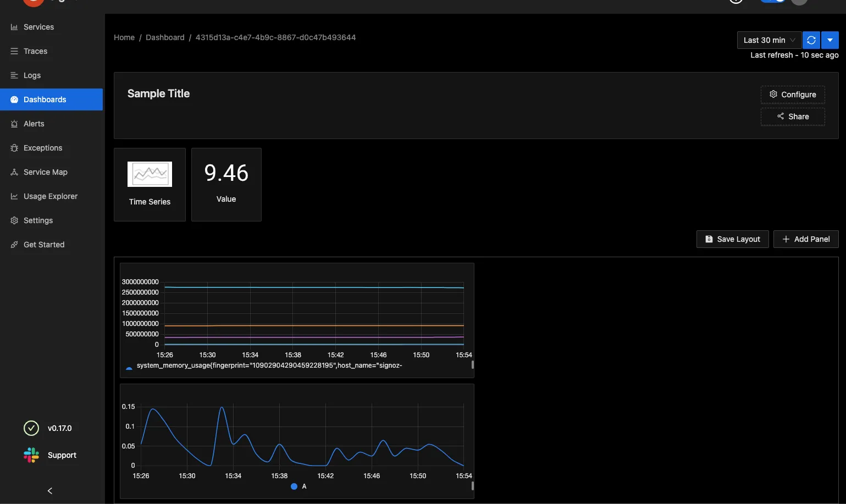Open Logs via its sidebar icon
The image size is (846, 504).
tap(14, 75)
